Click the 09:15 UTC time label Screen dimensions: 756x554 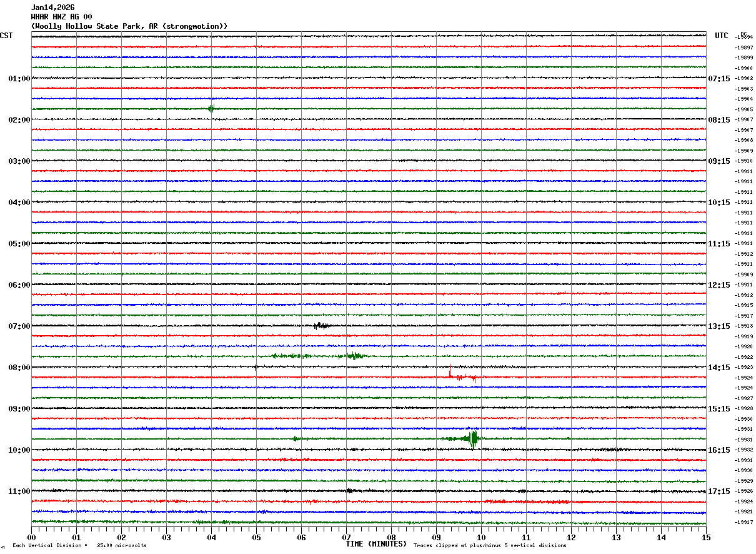tap(719, 161)
